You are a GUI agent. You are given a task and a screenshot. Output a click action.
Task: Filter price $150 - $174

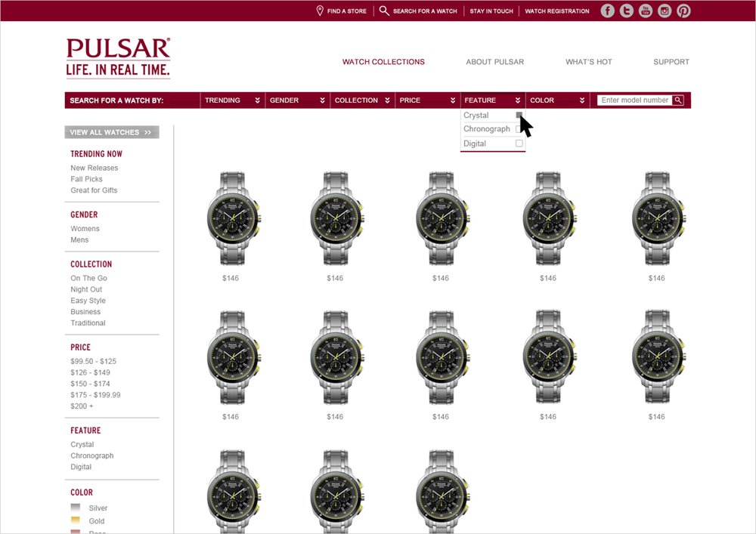90,384
